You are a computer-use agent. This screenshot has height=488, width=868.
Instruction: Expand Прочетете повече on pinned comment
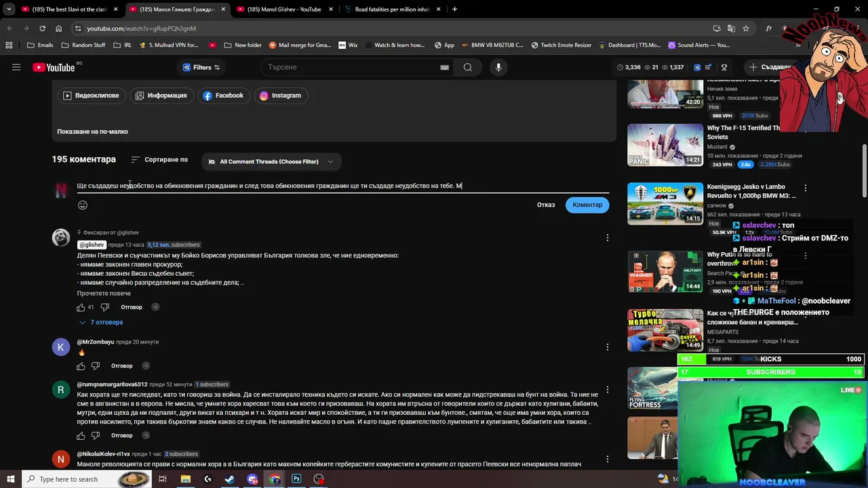(104, 293)
